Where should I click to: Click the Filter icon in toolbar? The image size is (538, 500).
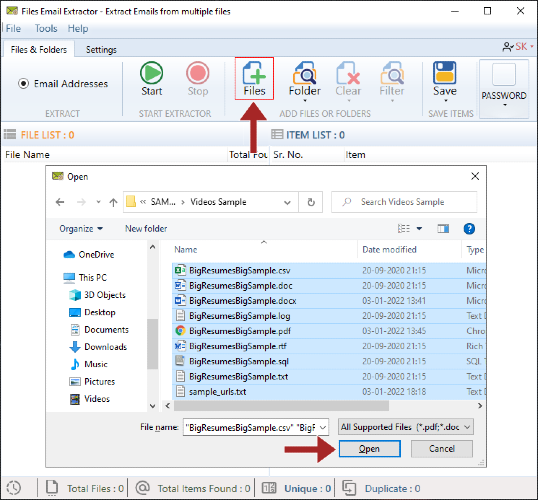click(392, 73)
